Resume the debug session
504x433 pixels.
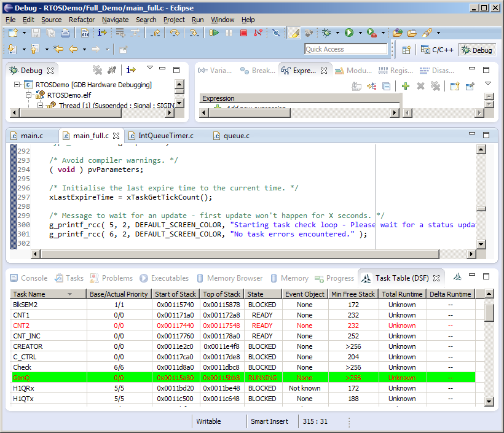point(214,33)
